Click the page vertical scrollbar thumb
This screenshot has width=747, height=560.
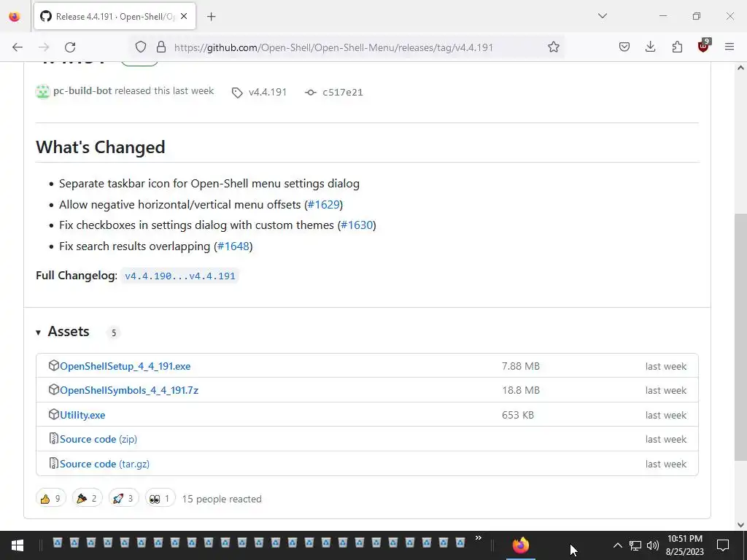740,335
